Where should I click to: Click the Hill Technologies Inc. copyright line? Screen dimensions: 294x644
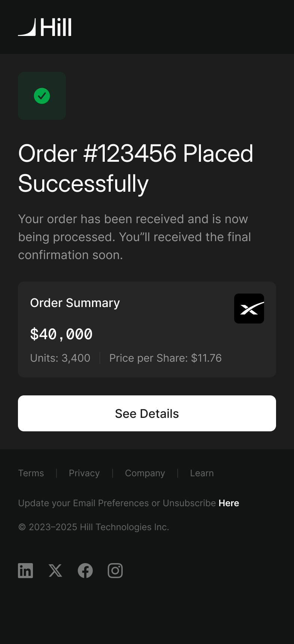(x=94, y=527)
